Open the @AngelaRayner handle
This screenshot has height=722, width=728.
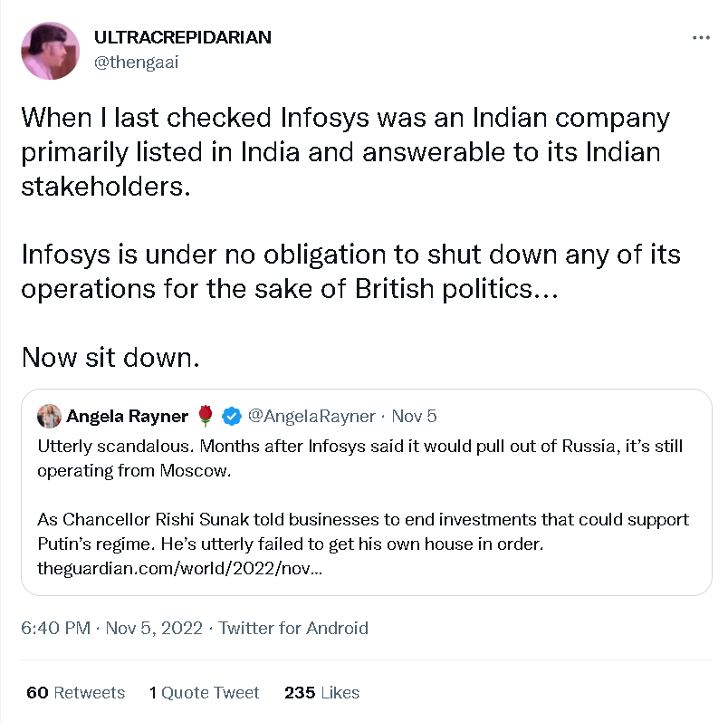pos(311,416)
